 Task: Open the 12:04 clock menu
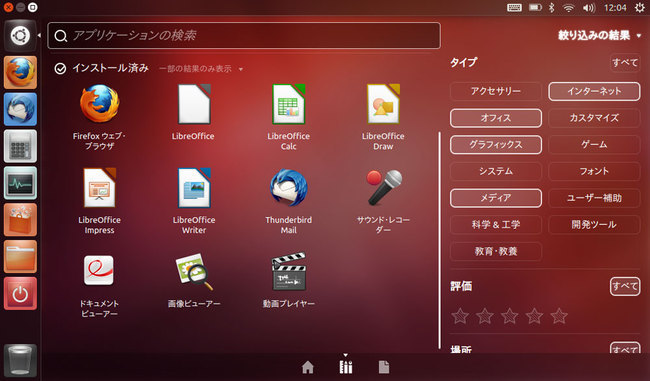click(x=615, y=7)
